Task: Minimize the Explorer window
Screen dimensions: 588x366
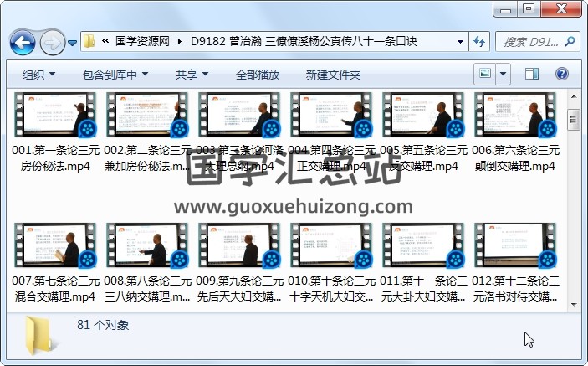Action: click(x=506, y=9)
